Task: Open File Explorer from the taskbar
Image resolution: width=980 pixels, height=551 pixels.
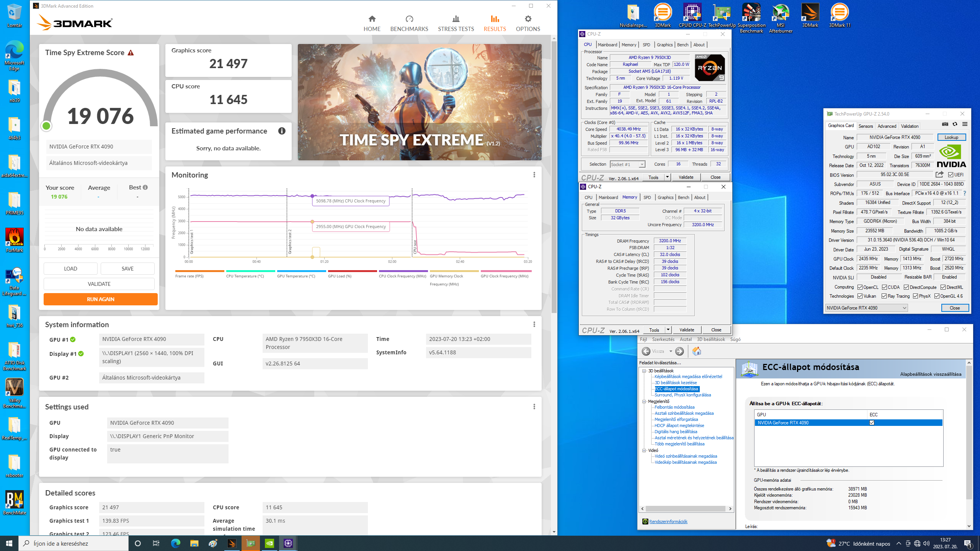Action: pos(194,543)
